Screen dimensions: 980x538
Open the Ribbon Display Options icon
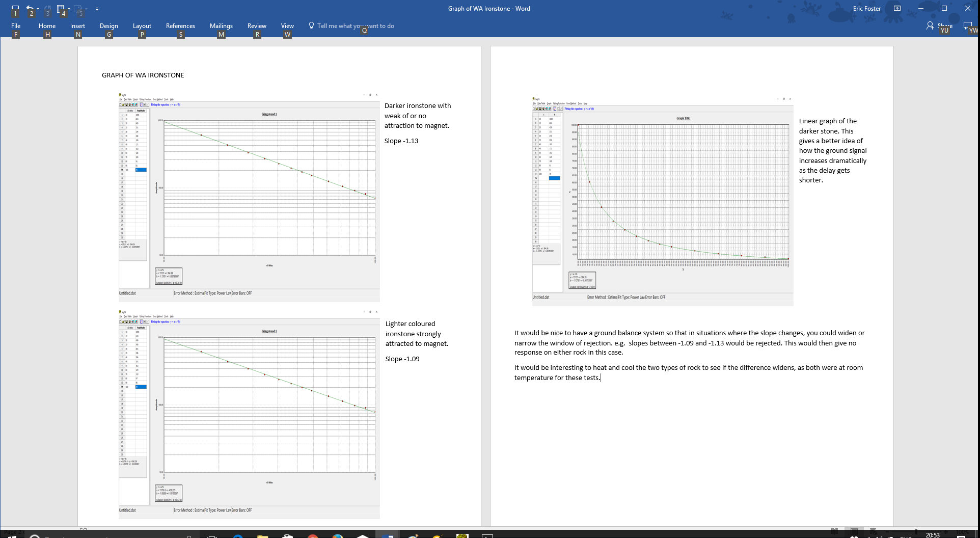pos(897,9)
